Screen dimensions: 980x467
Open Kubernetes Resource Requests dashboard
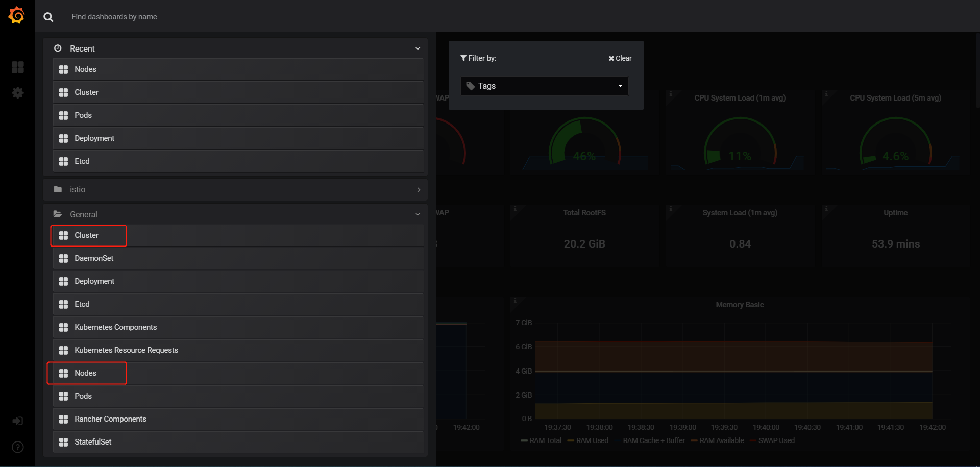[x=238, y=350]
